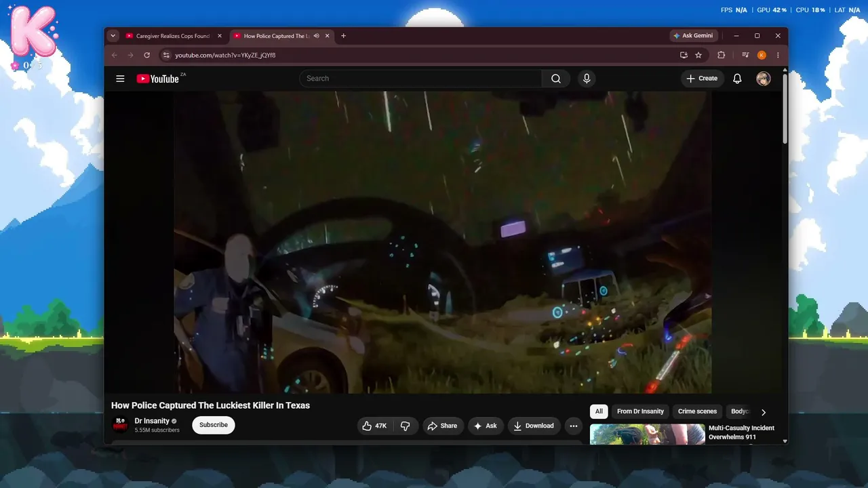Open 'Multi-Casualty Incident Overwhelms 911' thumbnail
The width and height of the screenshot is (868, 488).
(x=648, y=434)
